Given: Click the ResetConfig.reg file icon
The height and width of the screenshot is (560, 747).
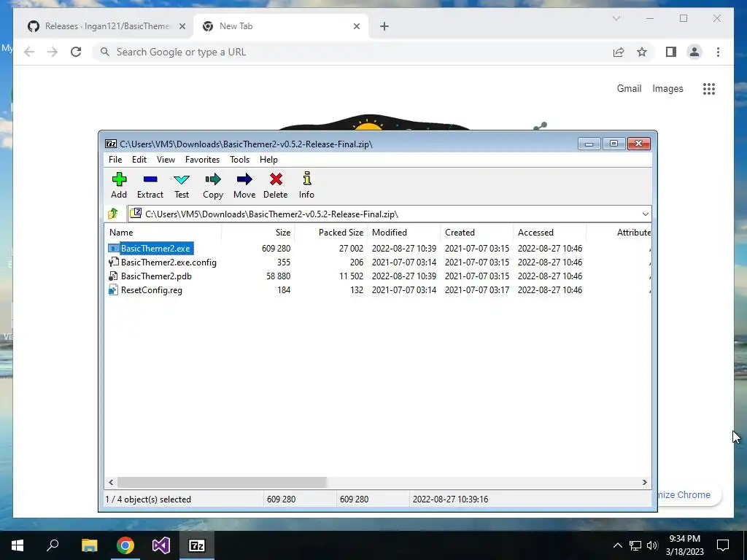Looking at the screenshot, I should click(x=113, y=289).
